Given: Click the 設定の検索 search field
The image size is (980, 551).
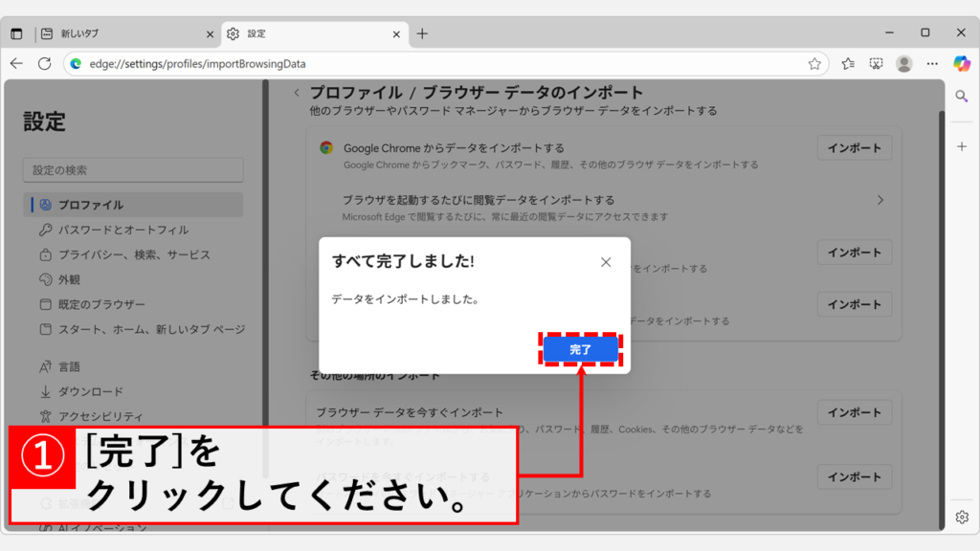Looking at the screenshot, I should 133,170.
